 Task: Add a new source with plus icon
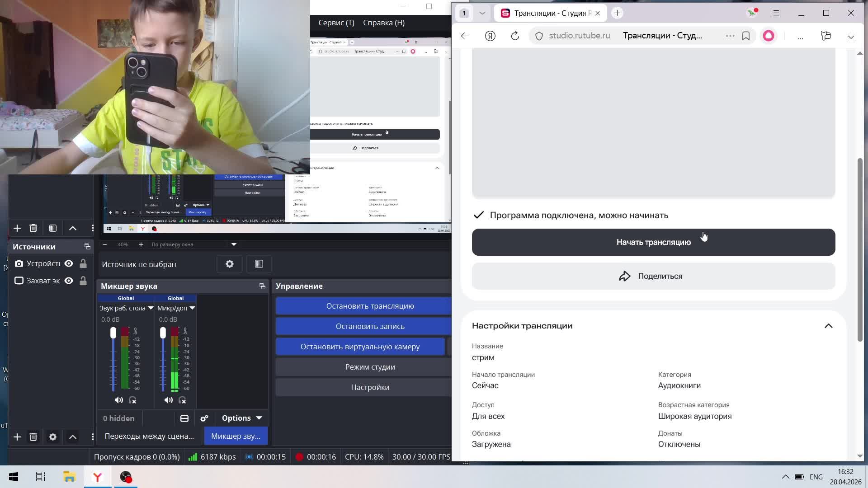(x=17, y=437)
